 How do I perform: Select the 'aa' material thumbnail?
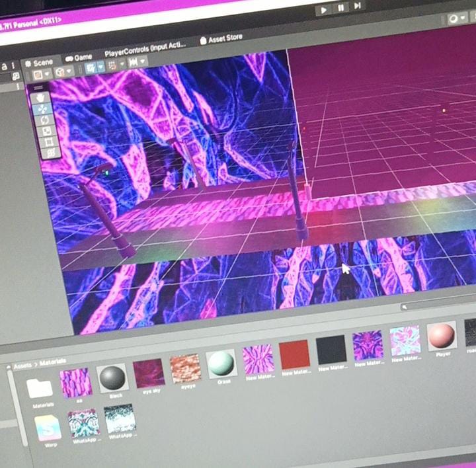[75, 383]
